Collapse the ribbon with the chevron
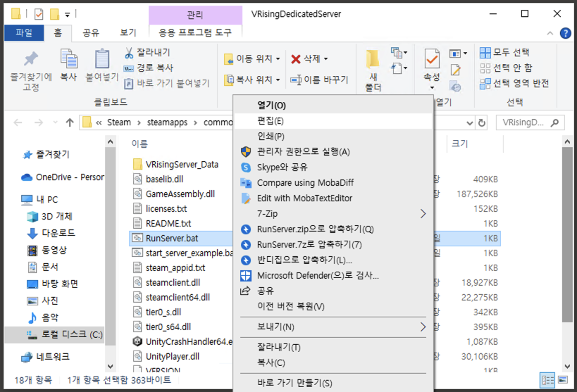Viewport: 577px width, 392px height. [550, 33]
